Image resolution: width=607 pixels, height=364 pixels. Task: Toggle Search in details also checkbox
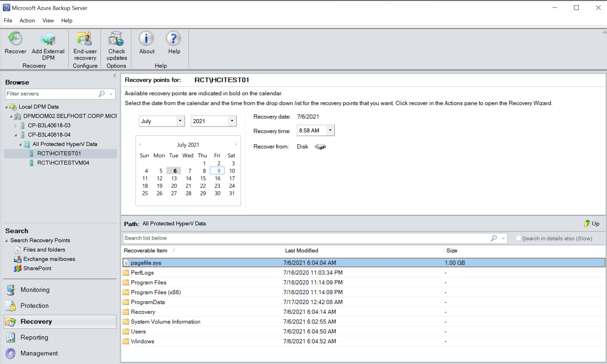coord(519,238)
